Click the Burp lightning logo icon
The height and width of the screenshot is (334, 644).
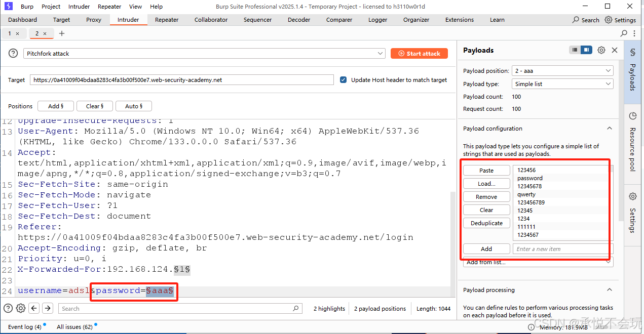point(9,7)
